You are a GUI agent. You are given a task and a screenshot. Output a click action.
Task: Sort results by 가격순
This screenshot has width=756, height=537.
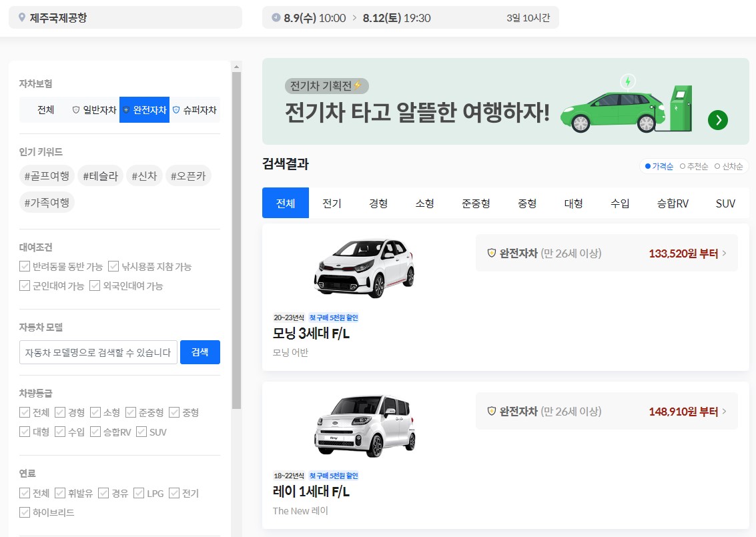pyautogui.click(x=659, y=166)
